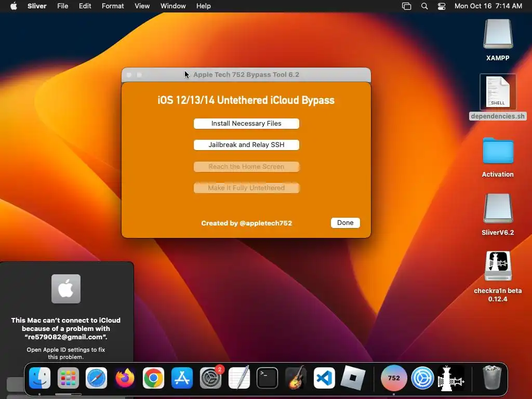The width and height of the screenshot is (532, 399).
Task: Click the iOS 12/13/14 Untethered iCloud Bypass heading
Action: point(246,100)
